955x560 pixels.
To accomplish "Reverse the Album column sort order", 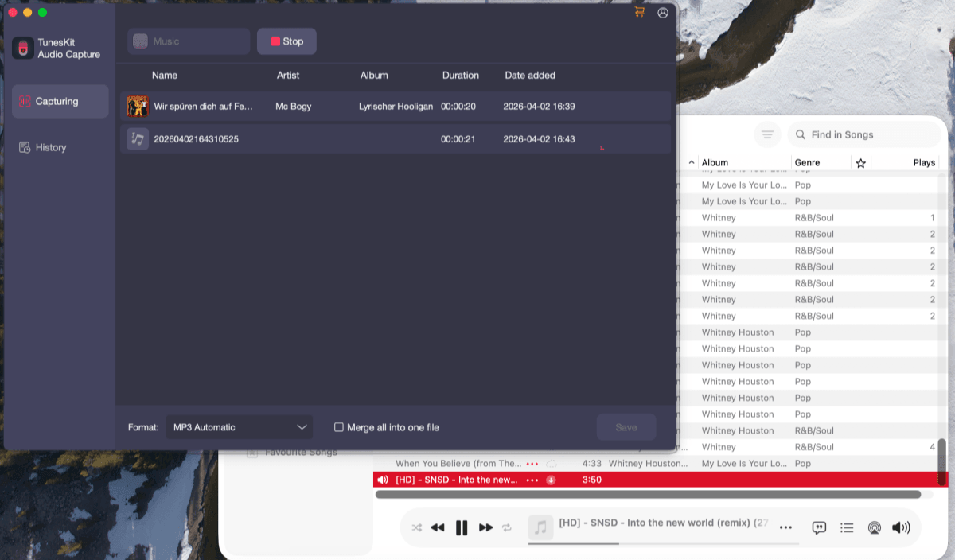I will (x=714, y=162).
